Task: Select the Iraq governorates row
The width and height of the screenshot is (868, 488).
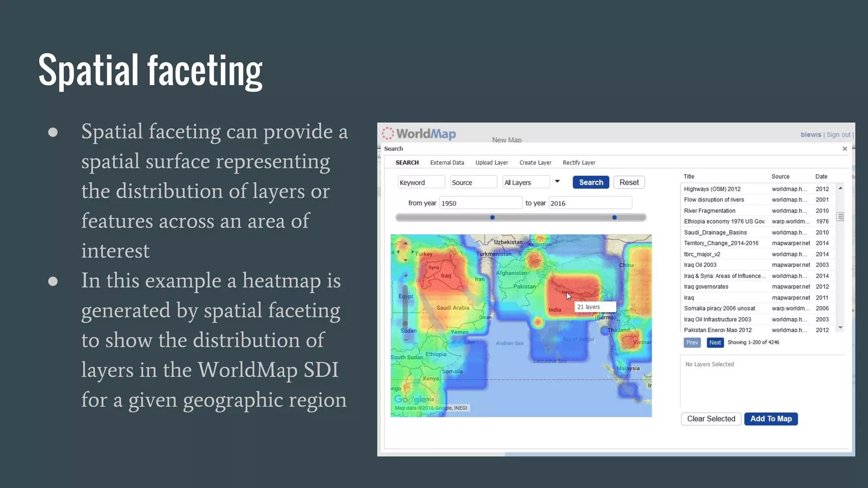Action: click(758, 287)
